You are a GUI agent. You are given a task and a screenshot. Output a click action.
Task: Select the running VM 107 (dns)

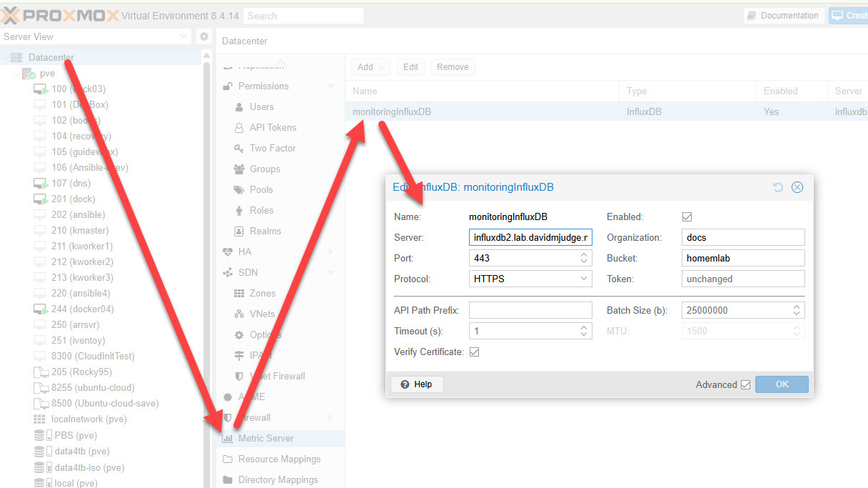tap(71, 183)
